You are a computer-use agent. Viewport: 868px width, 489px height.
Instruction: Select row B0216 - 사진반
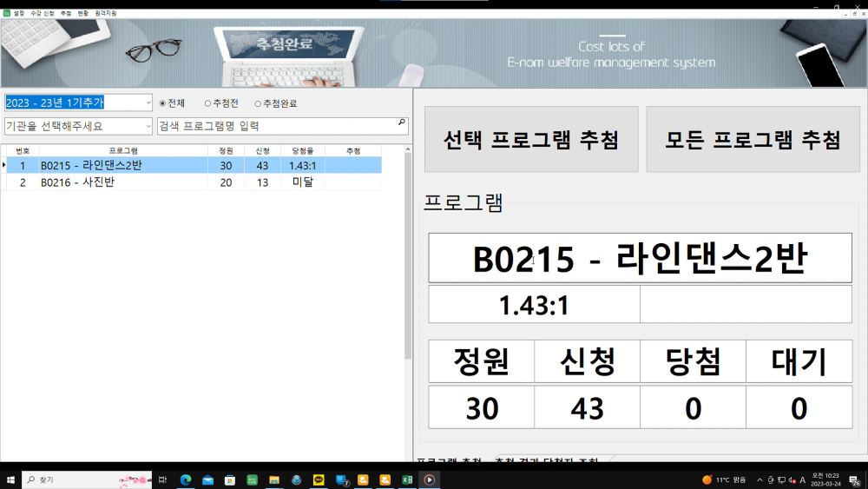click(194, 182)
